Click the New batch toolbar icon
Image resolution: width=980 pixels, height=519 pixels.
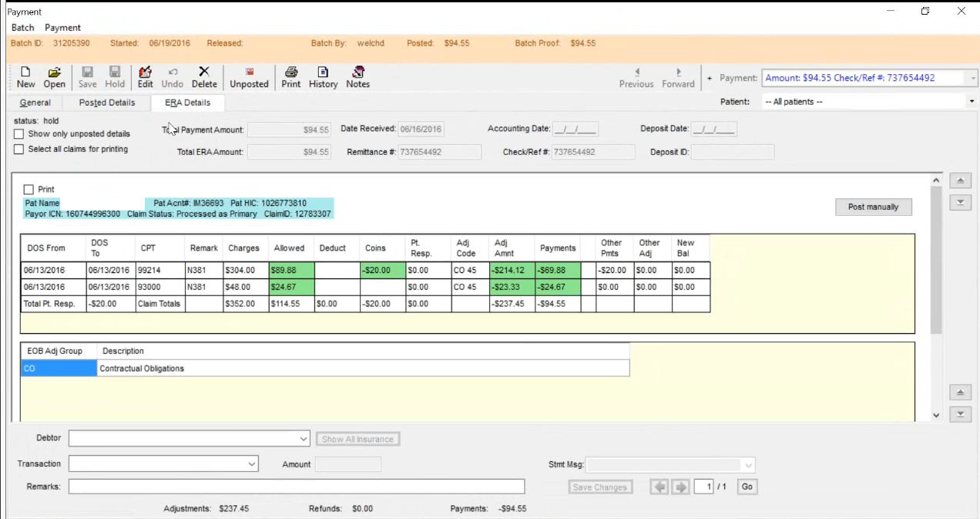(x=25, y=76)
